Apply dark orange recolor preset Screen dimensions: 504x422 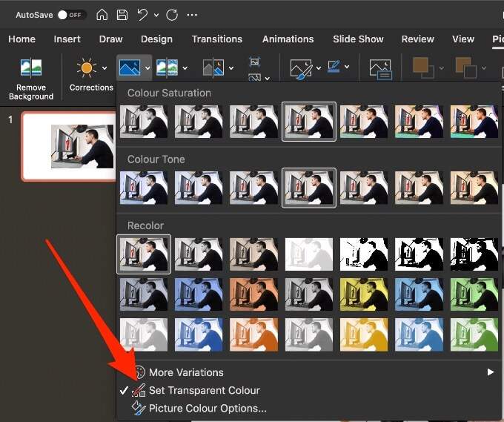pyautogui.click(x=254, y=294)
